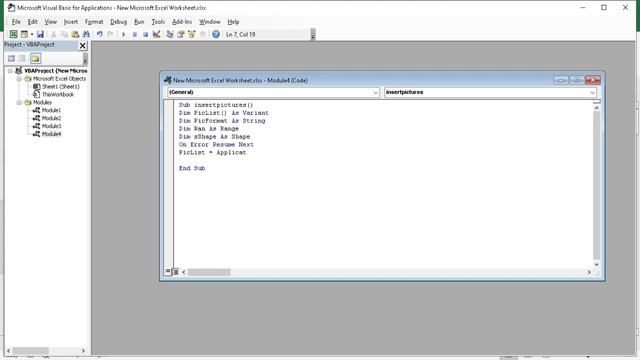This screenshot has width=640, height=360.
Task: Click View Object icon in Project pane
Action: point(22,58)
